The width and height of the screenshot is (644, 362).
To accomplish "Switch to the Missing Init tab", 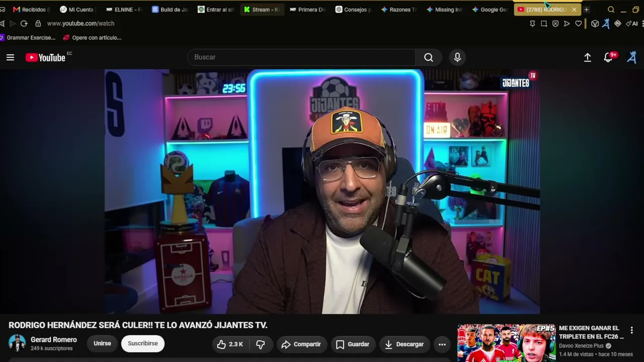I will 444,10.
